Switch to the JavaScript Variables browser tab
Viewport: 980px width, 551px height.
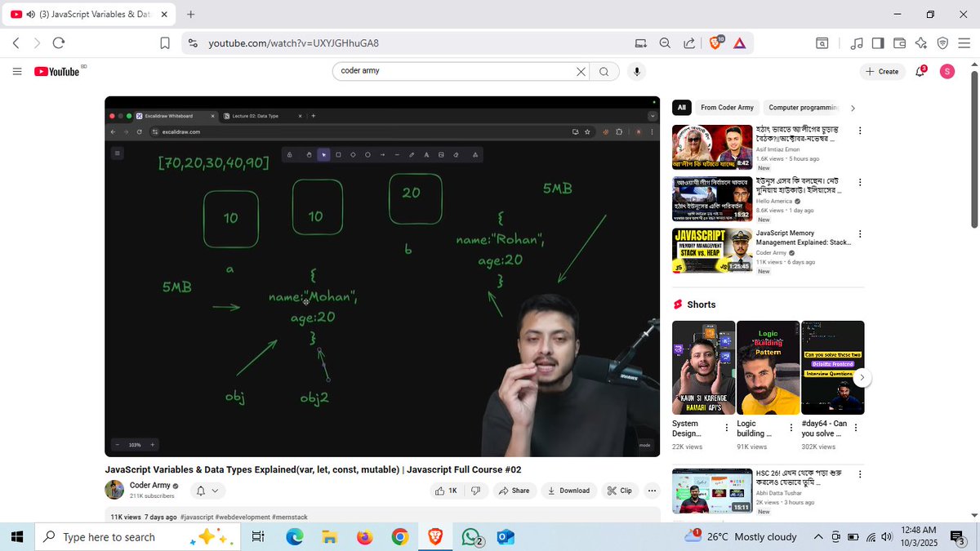point(89,15)
